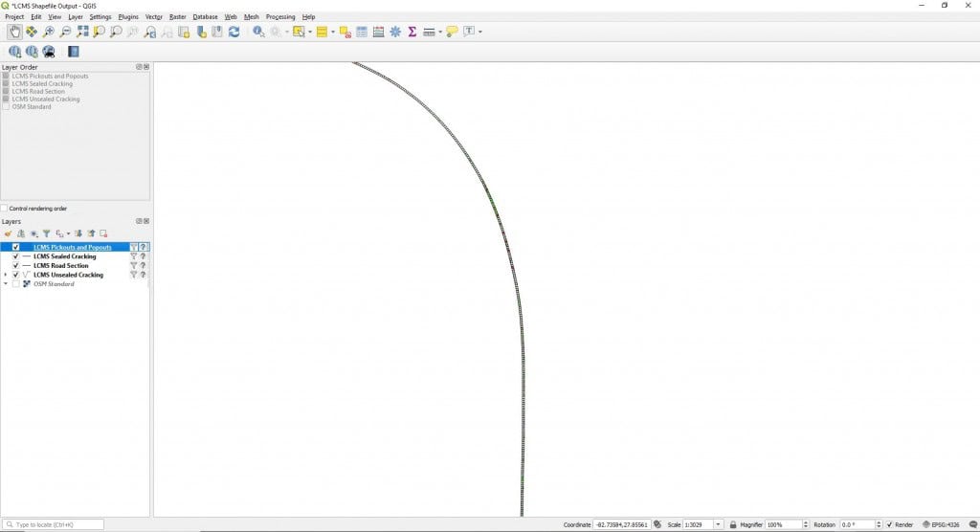Screen dimensions: 980x532
Task: Show the Statistical Summary sigma icon
Action: [412, 32]
